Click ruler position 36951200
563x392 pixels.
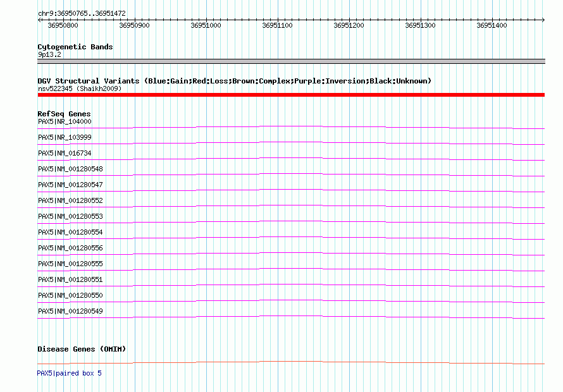tap(349, 25)
